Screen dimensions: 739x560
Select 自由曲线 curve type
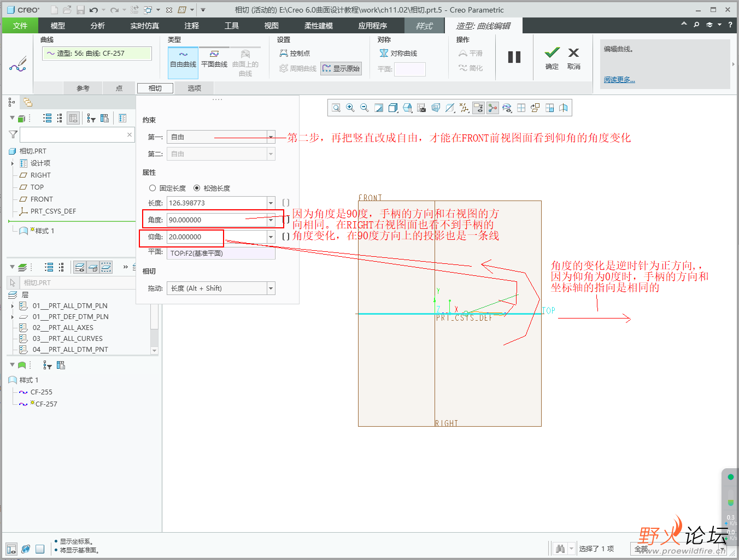[183, 62]
